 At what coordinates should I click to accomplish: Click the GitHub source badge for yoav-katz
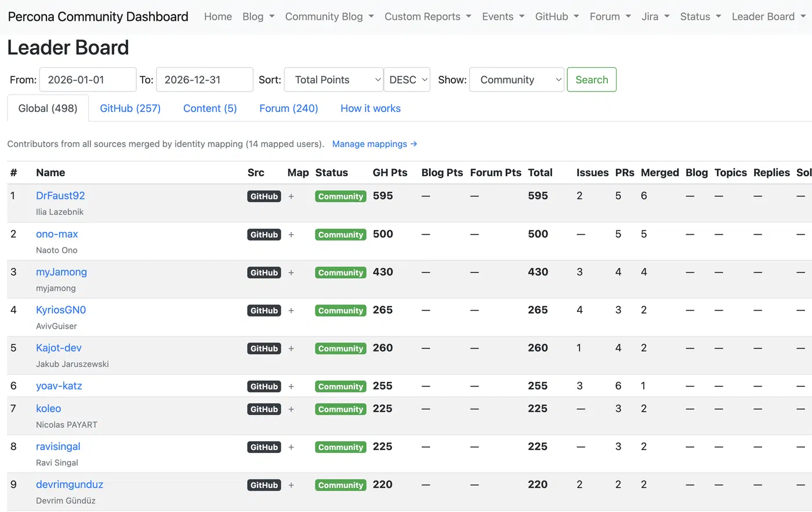point(264,387)
